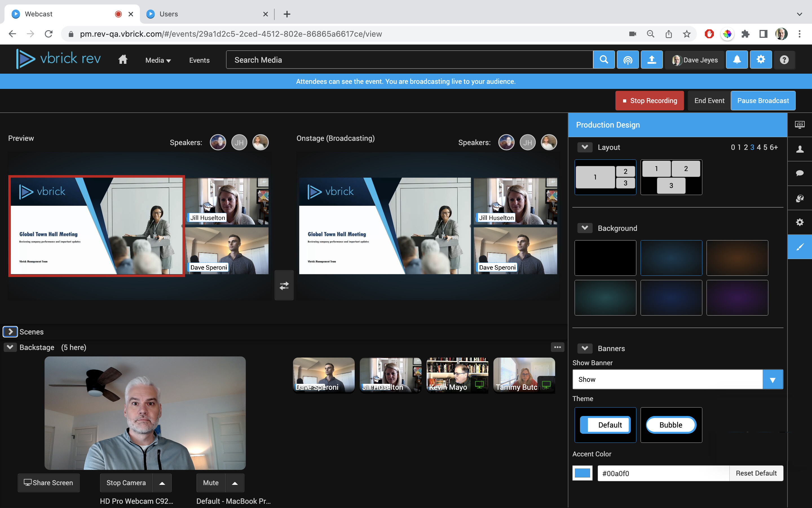This screenshot has width=812, height=508.
Task: Select the purple background swatch
Action: point(737,297)
